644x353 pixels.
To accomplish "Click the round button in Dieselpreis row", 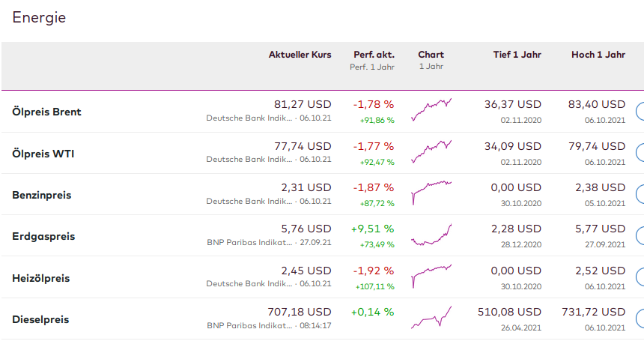I will point(640,319).
